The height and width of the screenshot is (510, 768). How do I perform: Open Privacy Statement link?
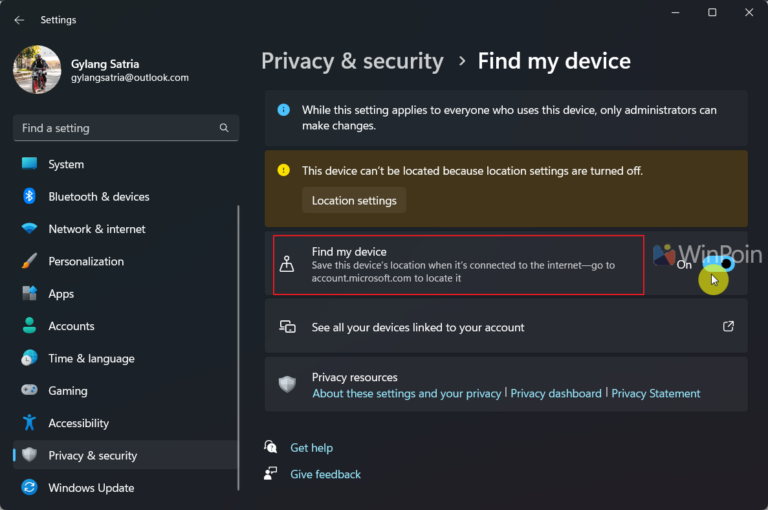point(656,393)
